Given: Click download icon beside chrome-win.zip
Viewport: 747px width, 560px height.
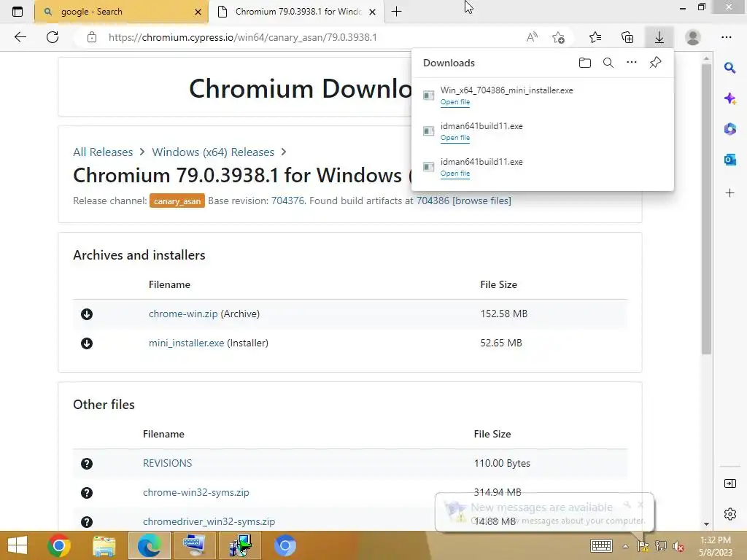Looking at the screenshot, I should pos(87,314).
